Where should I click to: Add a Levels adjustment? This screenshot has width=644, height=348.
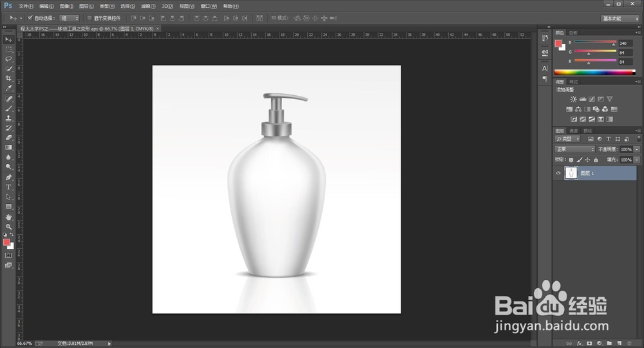(x=582, y=99)
